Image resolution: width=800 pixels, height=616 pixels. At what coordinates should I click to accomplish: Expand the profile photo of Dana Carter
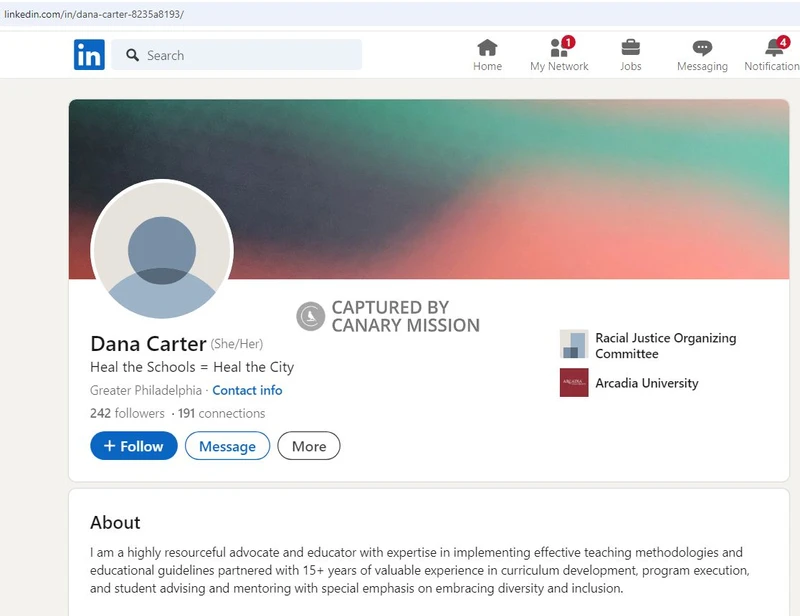tap(162, 252)
